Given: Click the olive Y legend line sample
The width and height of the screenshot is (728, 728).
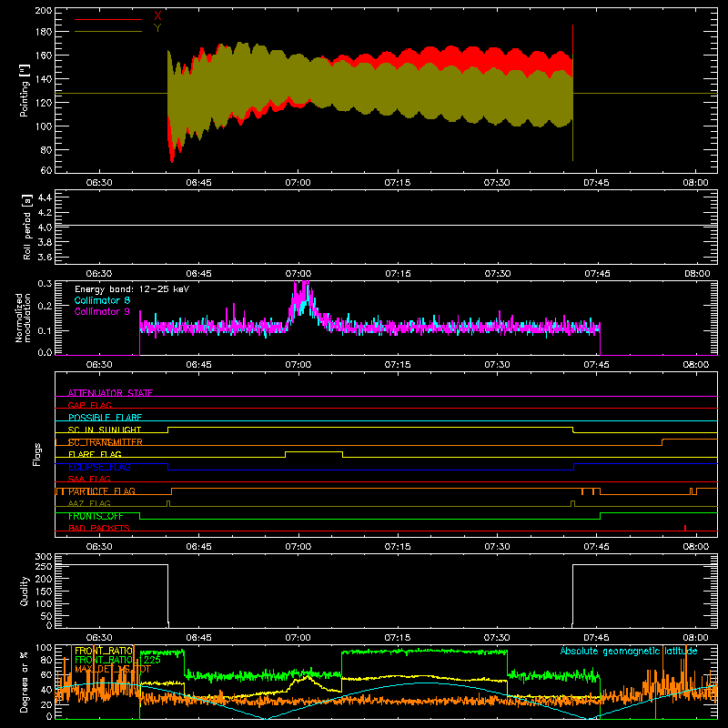Looking at the screenshot, I should 108,32.
